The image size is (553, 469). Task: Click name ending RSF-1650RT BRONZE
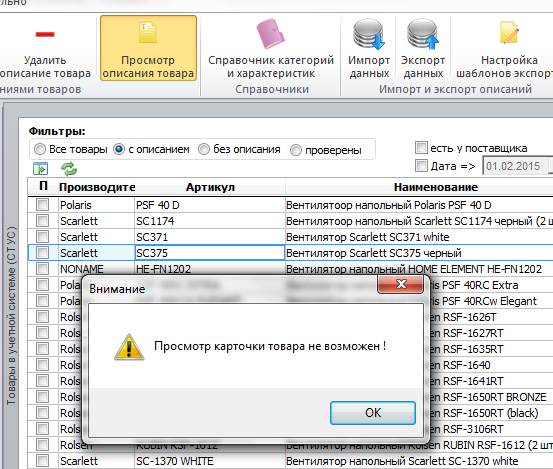pyautogui.click(x=488, y=397)
